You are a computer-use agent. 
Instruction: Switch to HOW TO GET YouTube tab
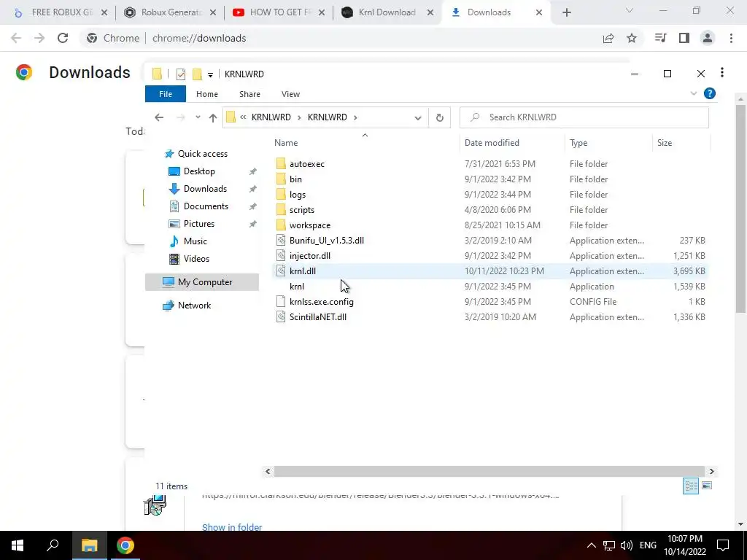point(279,12)
